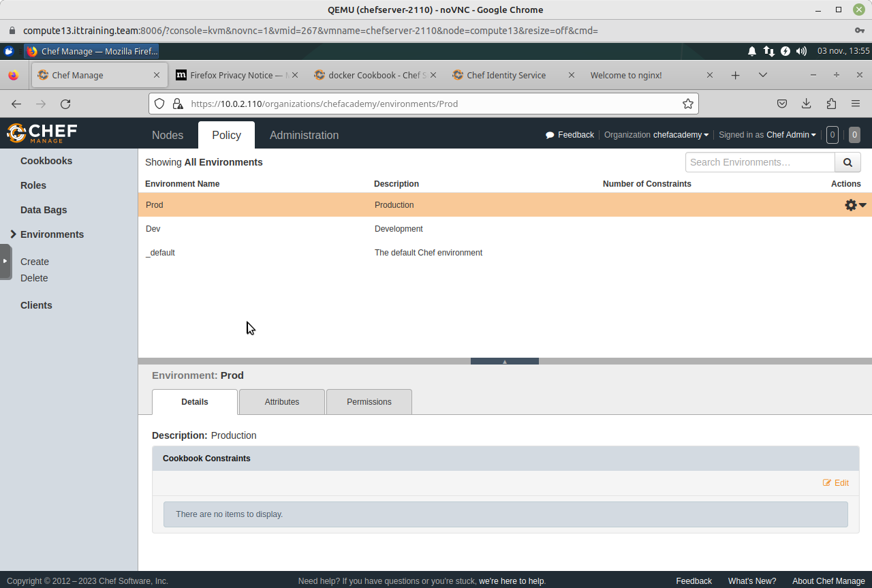Open the site security padlock info
The width and height of the screenshot is (872, 588).
pyautogui.click(x=178, y=104)
